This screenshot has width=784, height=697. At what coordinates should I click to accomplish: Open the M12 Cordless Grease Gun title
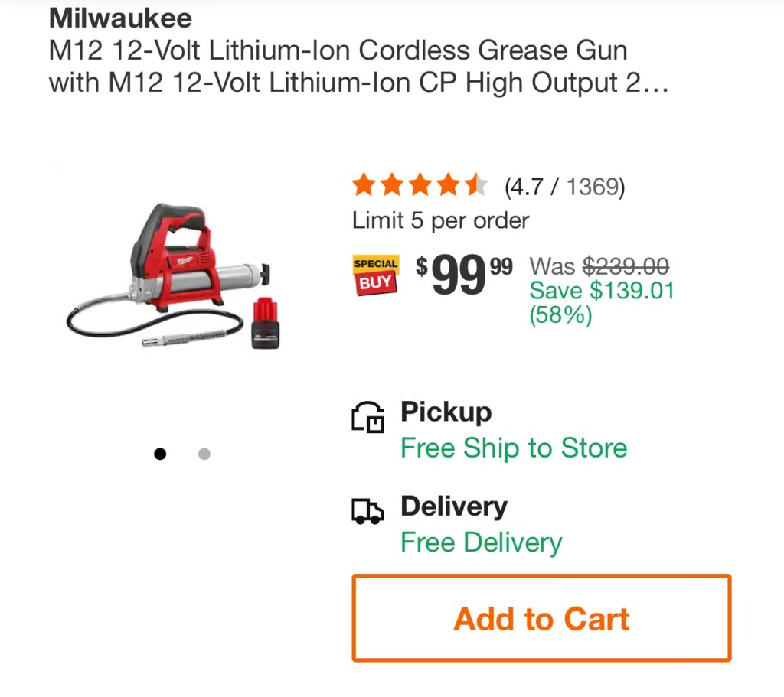[358, 67]
